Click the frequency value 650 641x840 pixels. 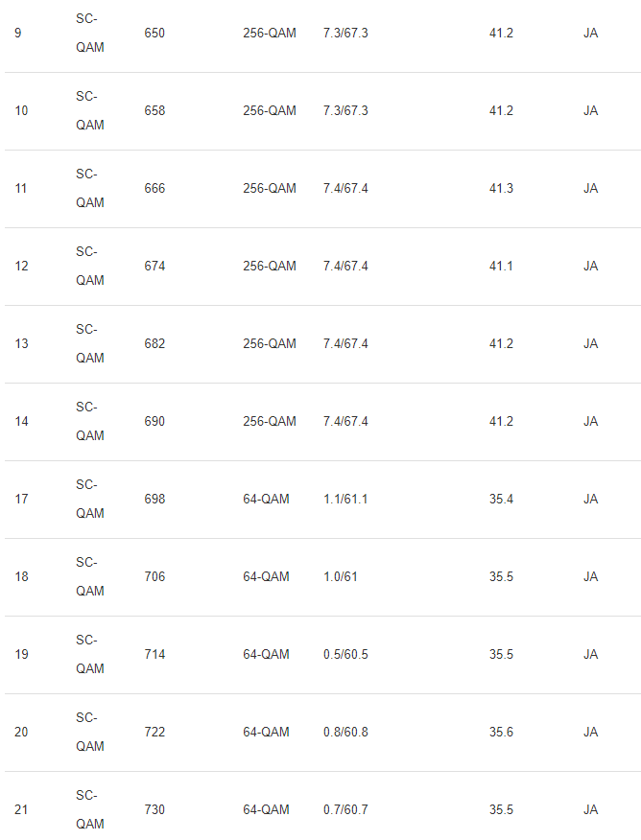[154, 34]
